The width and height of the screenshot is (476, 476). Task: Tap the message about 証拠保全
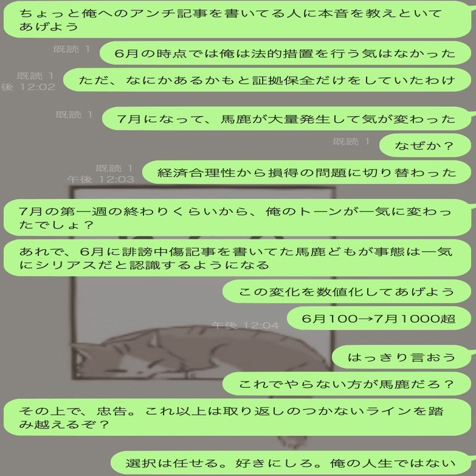pyautogui.click(x=267, y=80)
